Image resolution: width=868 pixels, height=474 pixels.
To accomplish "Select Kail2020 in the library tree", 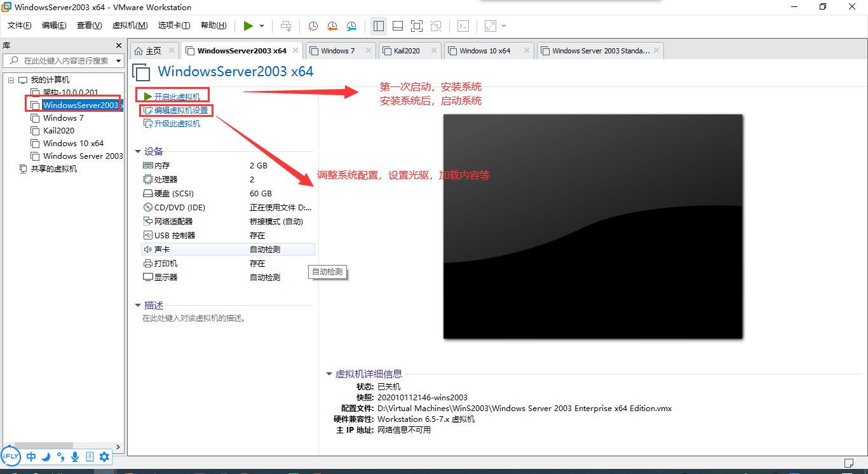I will tap(58, 131).
